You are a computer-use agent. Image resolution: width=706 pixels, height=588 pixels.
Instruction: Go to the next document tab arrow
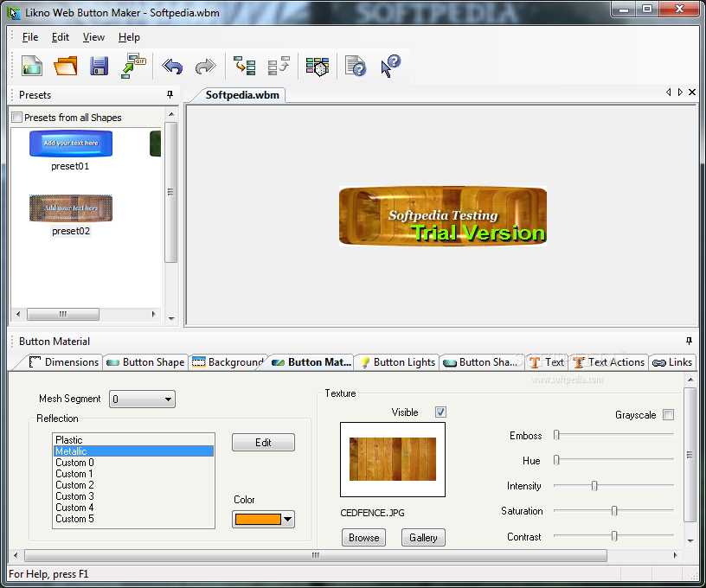click(x=680, y=93)
